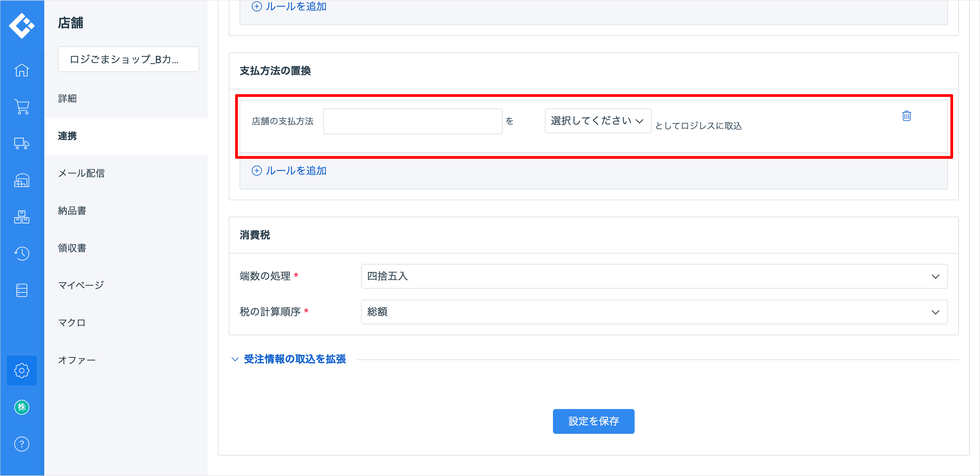Open the shopping cart orders icon
Viewport: 980px width, 476px height.
click(x=22, y=107)
